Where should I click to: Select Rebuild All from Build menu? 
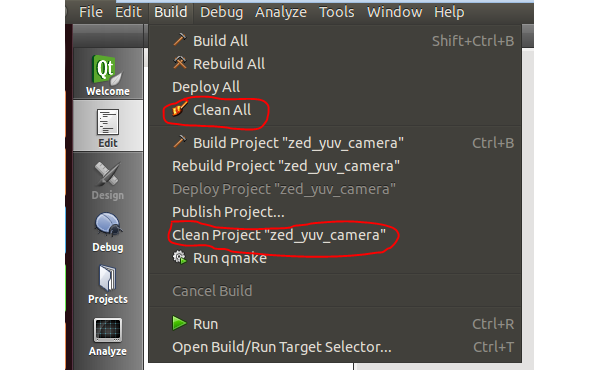(335, 64)
